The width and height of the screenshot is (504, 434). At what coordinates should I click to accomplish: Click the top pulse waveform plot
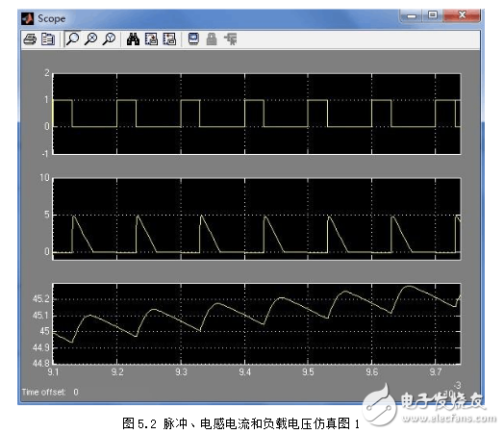pyautogui.click(x=257, y=114)
